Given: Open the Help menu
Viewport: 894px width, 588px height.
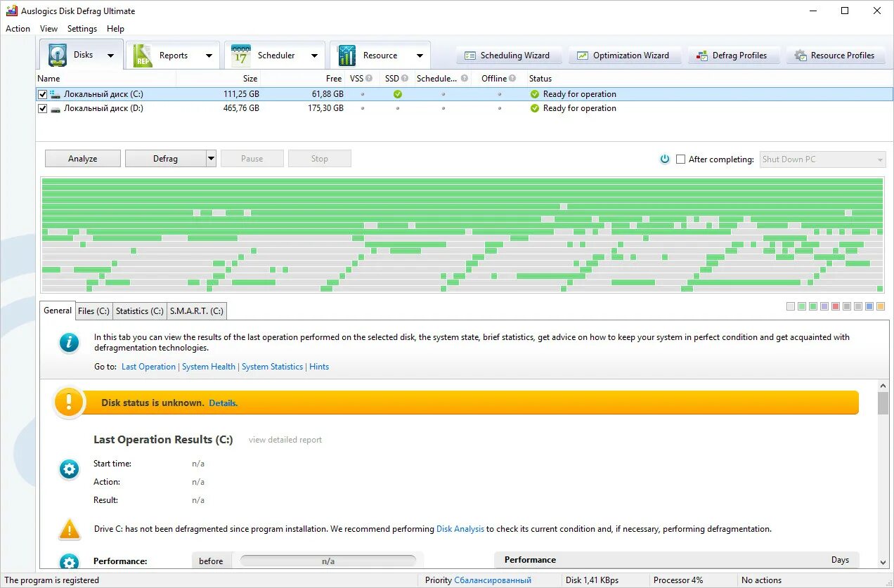Looking at the screenshot, I should coord(115,29).
